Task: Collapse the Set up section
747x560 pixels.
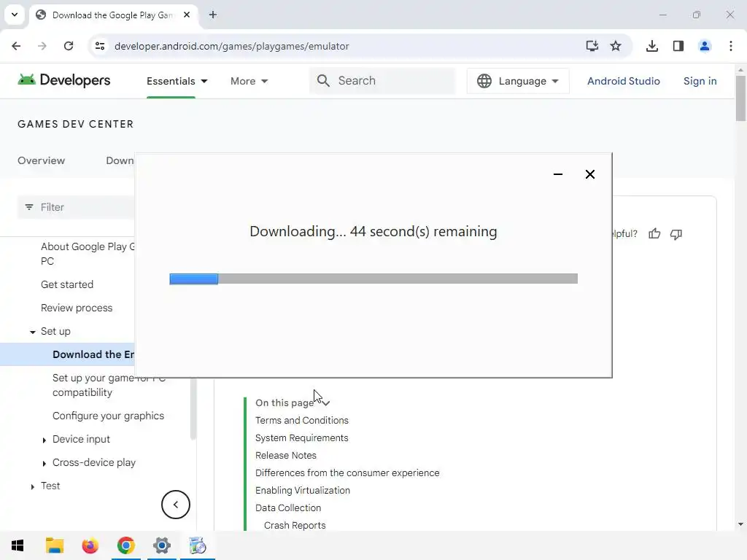Action: (x=32, y=332)
